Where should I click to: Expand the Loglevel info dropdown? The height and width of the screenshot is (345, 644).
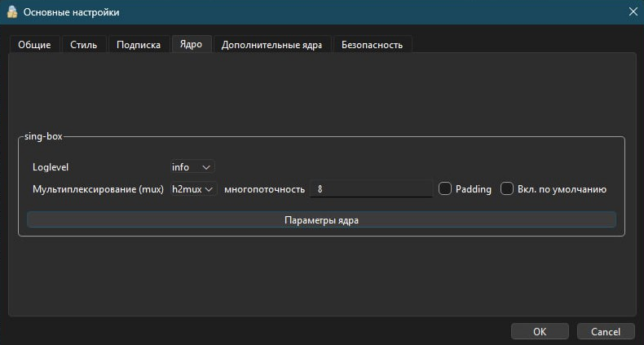192,167
